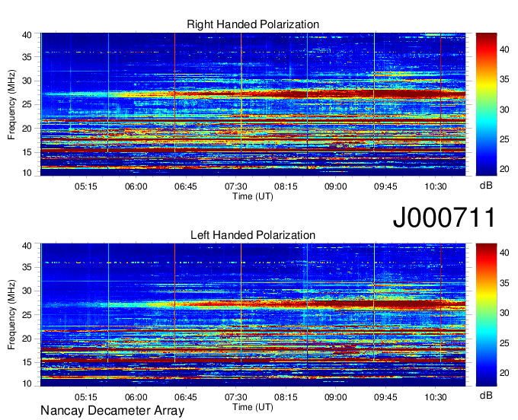Click the Left Handed Polarization spectrogram
Image resolution: width=518 pixels, height=420 pixels.
[x=253, y=315]
